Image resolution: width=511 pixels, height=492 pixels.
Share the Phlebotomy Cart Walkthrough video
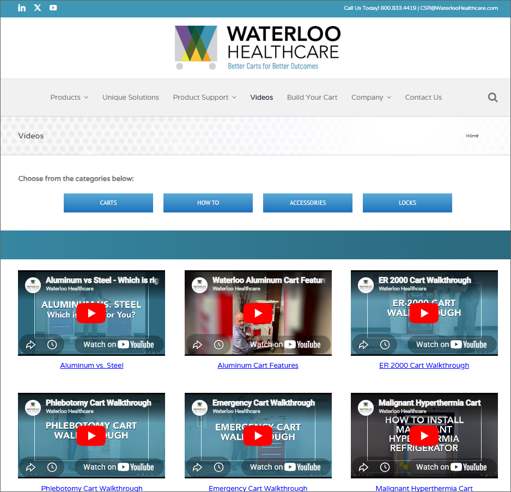tap(31, 467)
